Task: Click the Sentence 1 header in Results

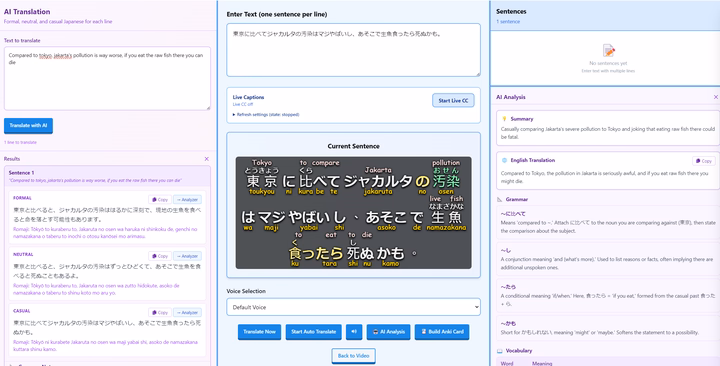Action: coord(107,176)
